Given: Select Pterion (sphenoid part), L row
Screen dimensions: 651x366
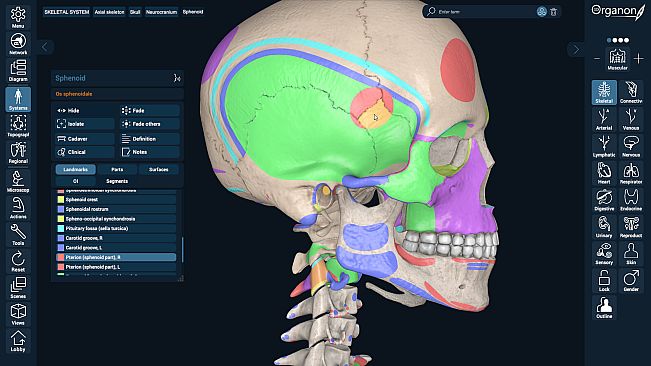Looking at the screenshot, I should tap(116, 267).
